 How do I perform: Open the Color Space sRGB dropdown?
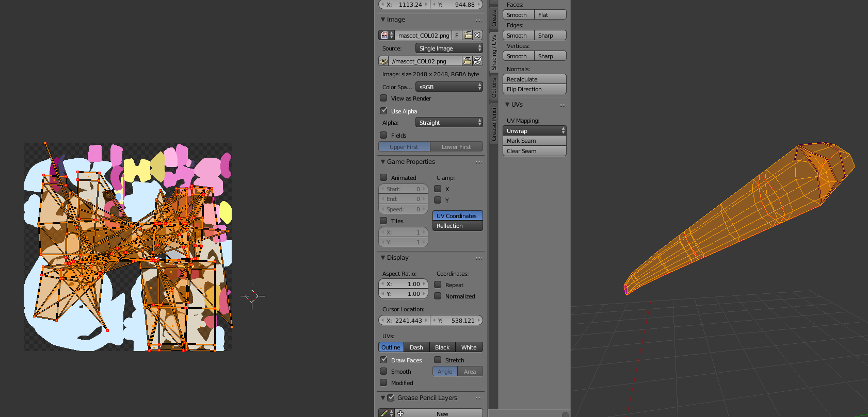[x=449, y=87]
